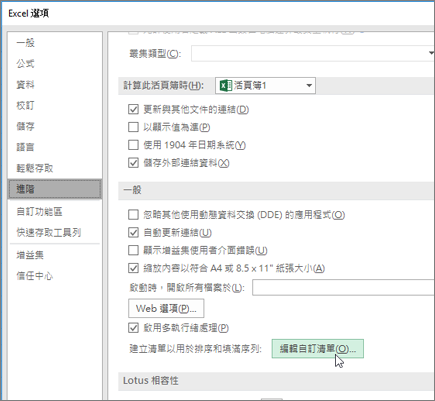Click the 建立清單以用於排序和填滿序列 label
The height and width of the screenshot is (401, 435).
coord(195,349)
